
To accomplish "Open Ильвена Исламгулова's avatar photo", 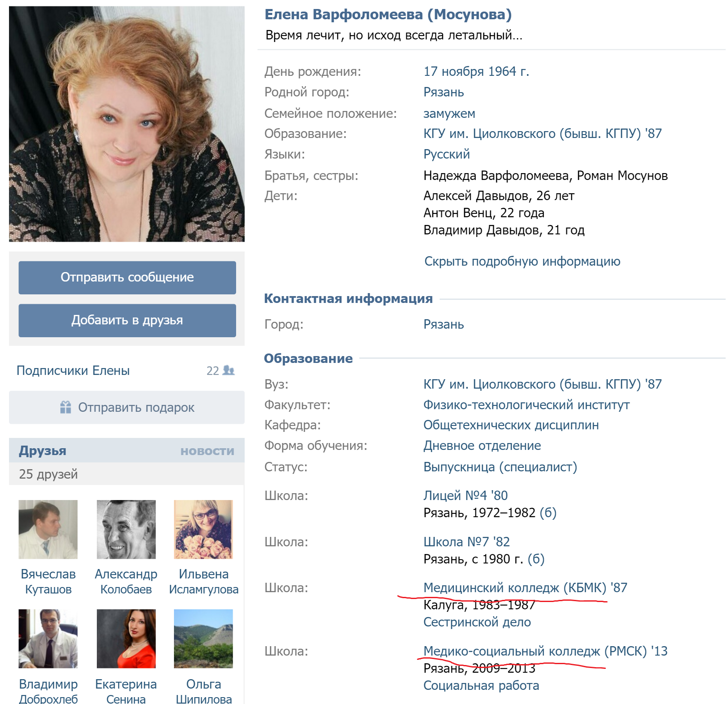I will click(x=204, y=529).
